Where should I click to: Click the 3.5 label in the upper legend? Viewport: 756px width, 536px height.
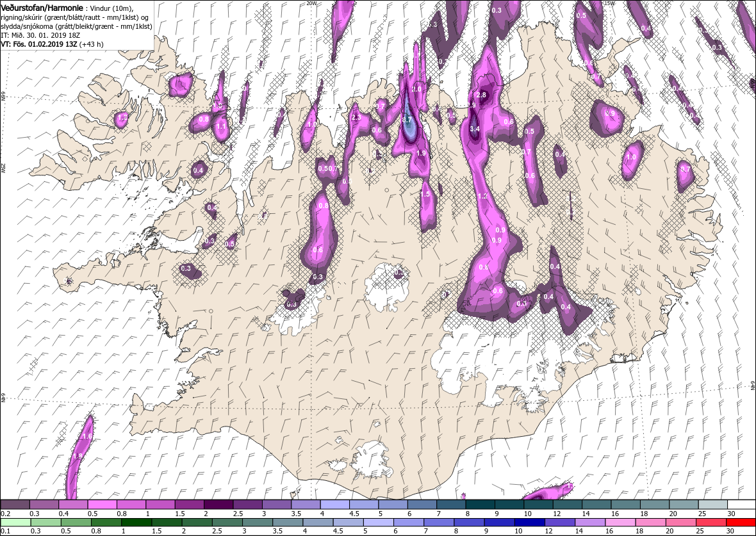click(295, 514)
